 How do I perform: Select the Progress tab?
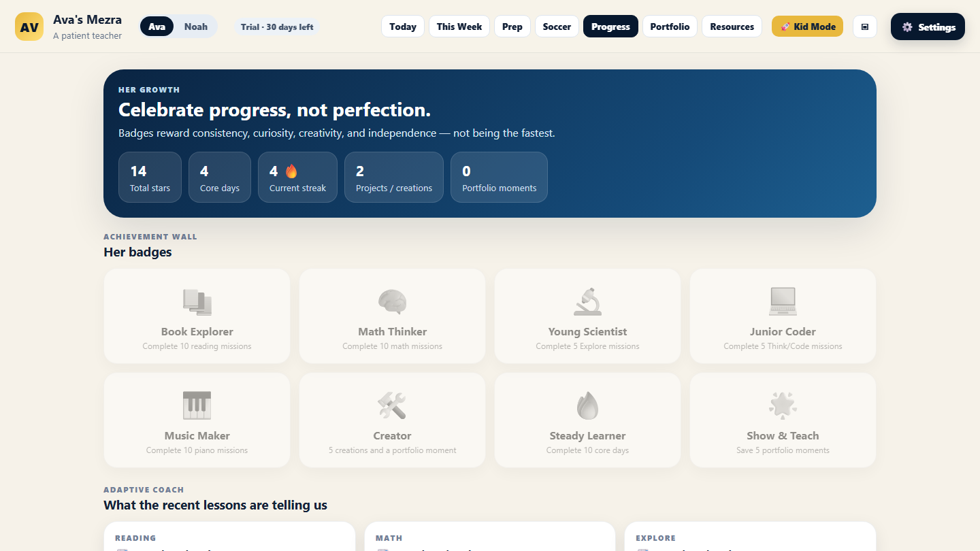point(610,27)
